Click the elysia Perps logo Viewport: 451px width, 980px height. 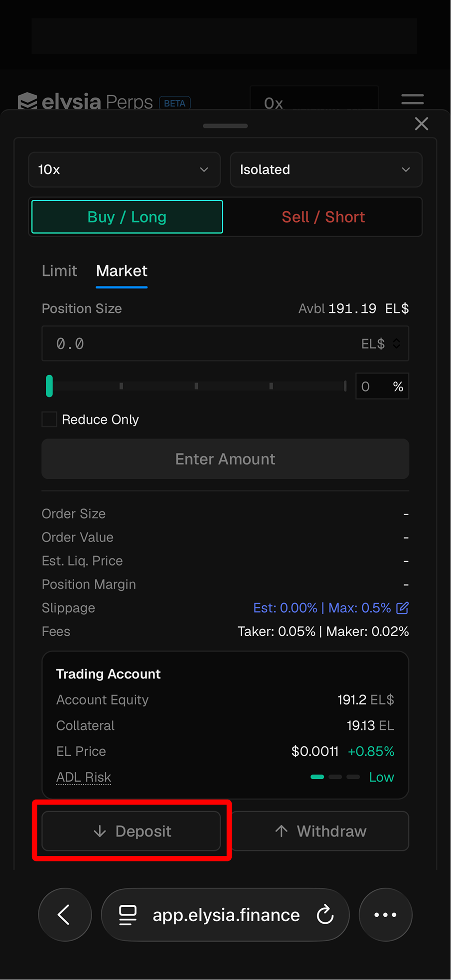coord(85,102)
